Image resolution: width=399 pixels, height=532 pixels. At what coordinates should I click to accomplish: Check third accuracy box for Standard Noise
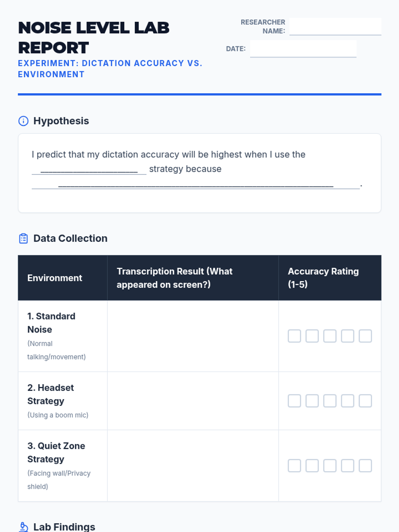pos(330,336)
